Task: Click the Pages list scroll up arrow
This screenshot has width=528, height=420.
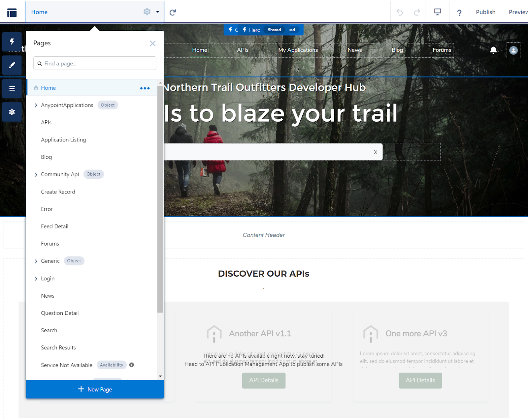Action: click(x=160, y=83)
